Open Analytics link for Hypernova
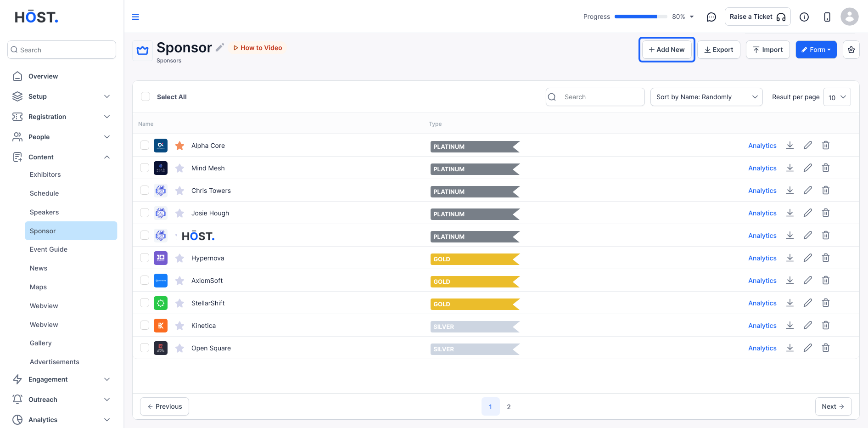 [762, 258]
